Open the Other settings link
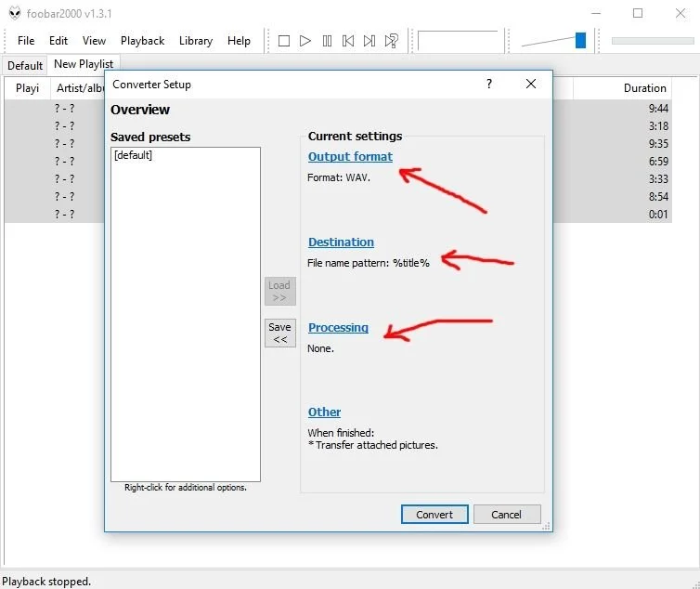This screenshot has width=700, height=589. pyautogui.click(x=324, y=412)
